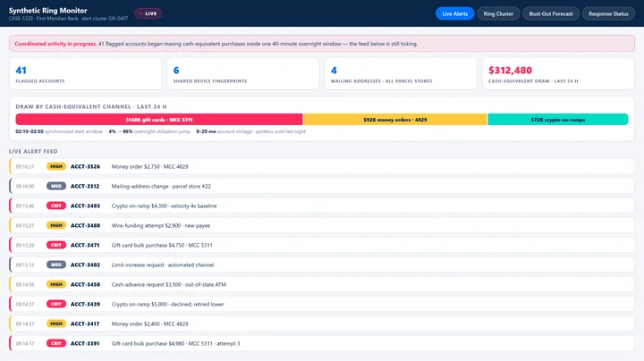The image size is (644, 361).
Task: Switch to Bust-Out Forecast tab
Action: pos(550,13)
